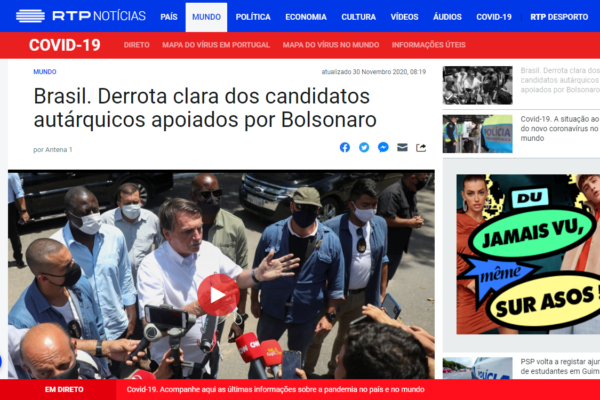600x400 pixels.
Task: Go to the POLÍTICA section
Action: (253, 17)
